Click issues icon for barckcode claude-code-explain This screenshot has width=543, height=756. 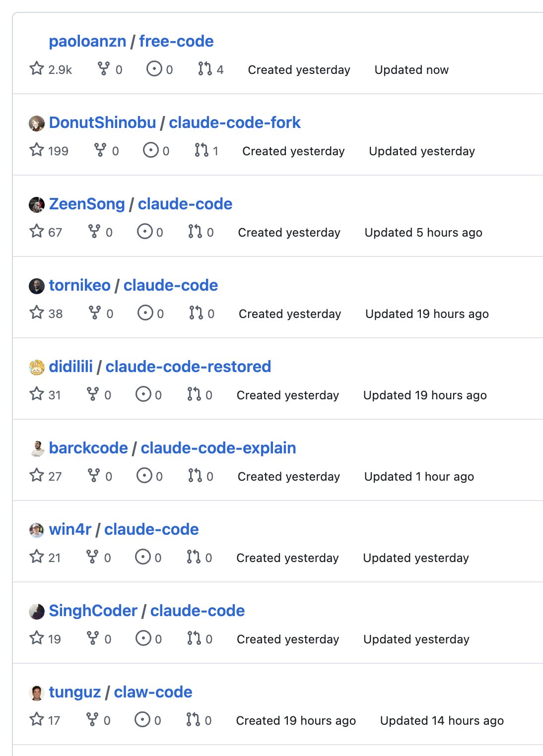pos(144,475)
